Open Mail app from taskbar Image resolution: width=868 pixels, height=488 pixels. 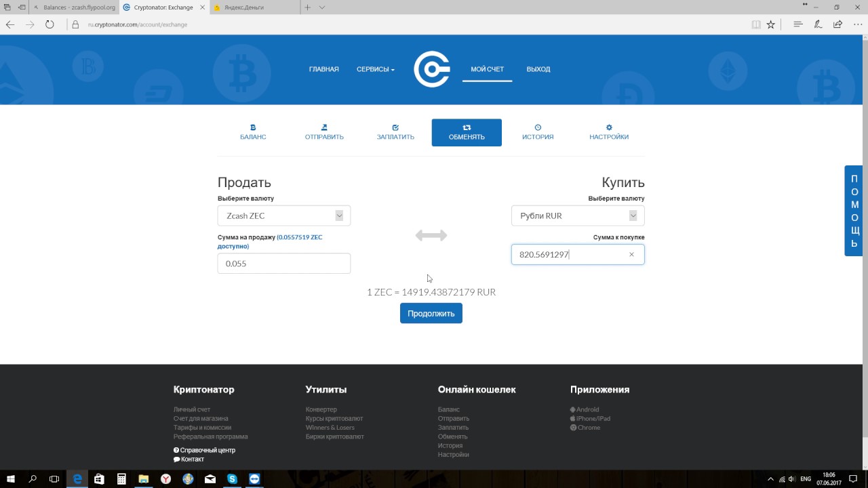210,479
